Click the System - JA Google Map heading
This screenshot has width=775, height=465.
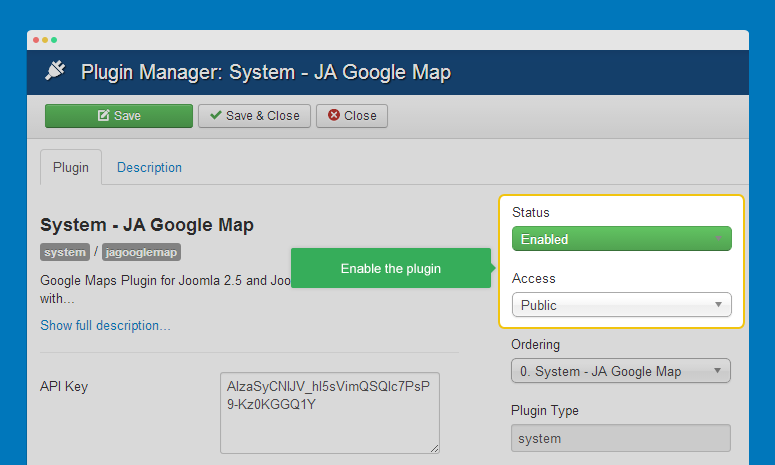coord(147,225)
